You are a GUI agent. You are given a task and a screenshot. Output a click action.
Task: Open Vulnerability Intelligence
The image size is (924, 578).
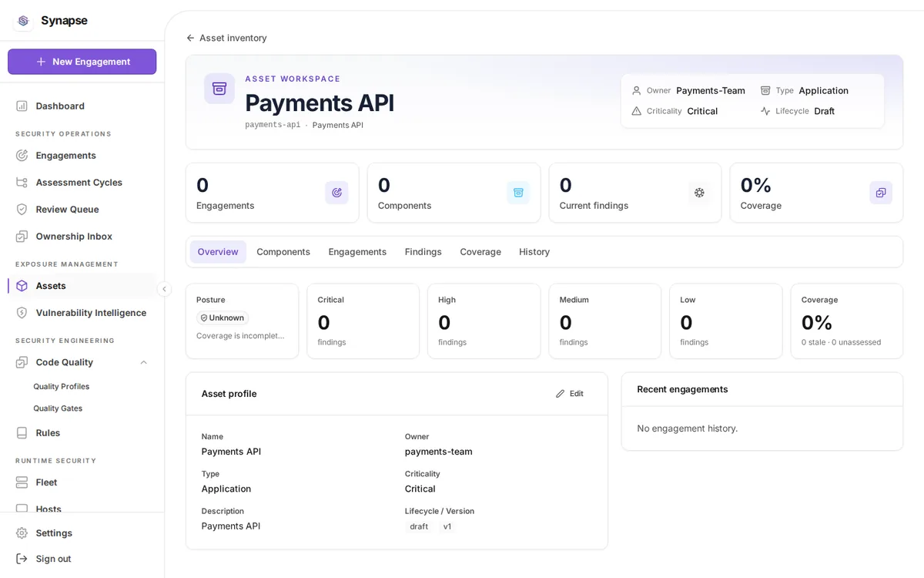[x=82, y=312]
